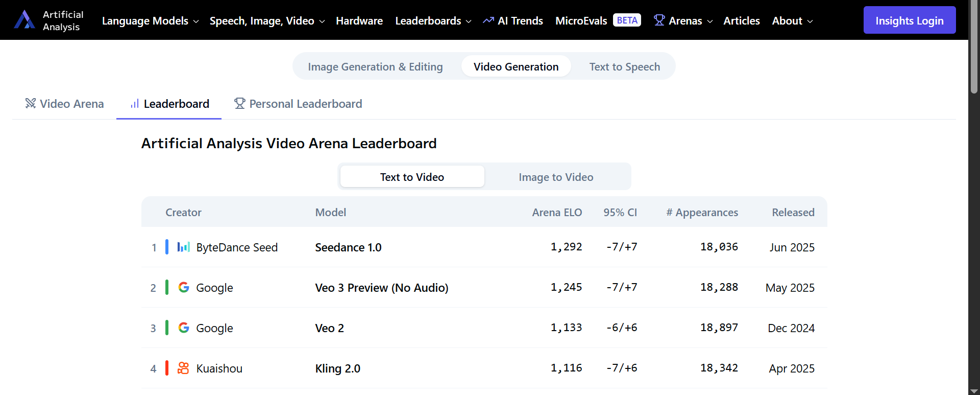Click the Video Arena crossed swords icon
The width and height of the screenshot is (980, 395).
(x=31, y=104)
